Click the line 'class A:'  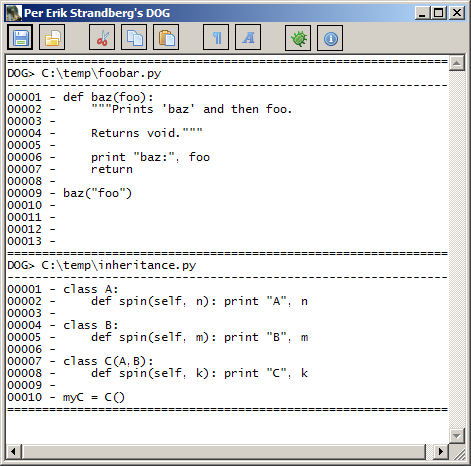click(x=91, y=289)
